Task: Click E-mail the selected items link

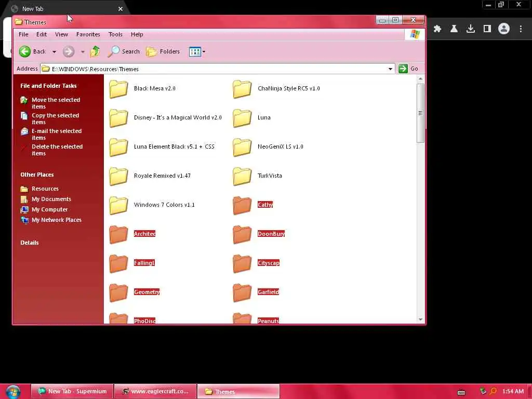Action: pyautogui.click(x=57, y=134)
